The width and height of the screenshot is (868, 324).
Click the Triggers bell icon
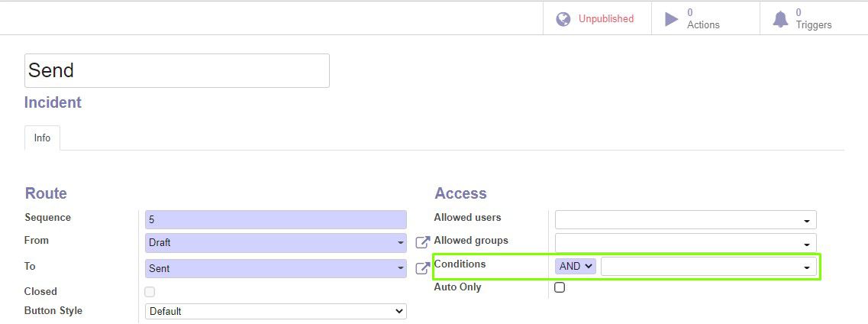coord(780,19)
